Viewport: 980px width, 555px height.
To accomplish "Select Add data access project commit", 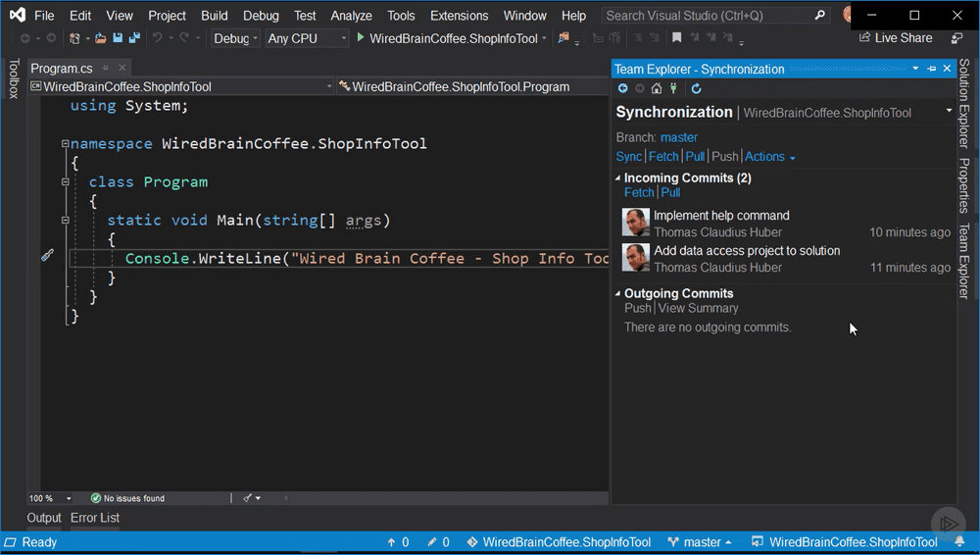I will (x=786, y=259).
